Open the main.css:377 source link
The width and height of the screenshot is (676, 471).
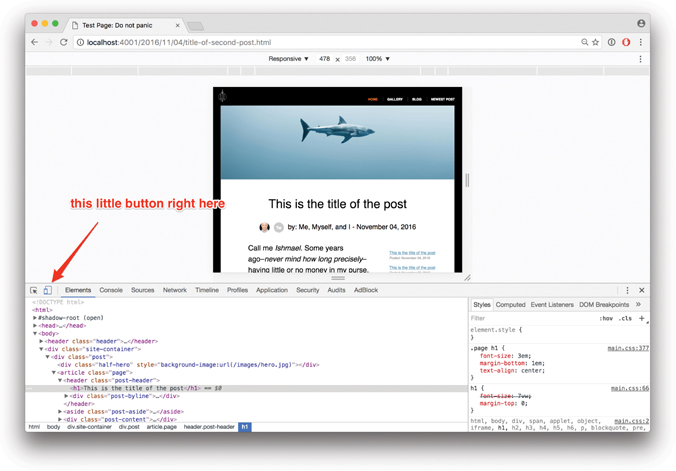[x=628, y=348]
